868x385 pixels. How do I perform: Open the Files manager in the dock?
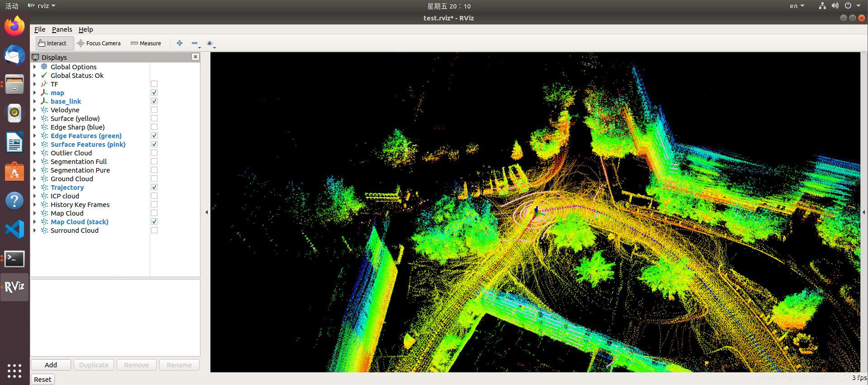point(14,84)
